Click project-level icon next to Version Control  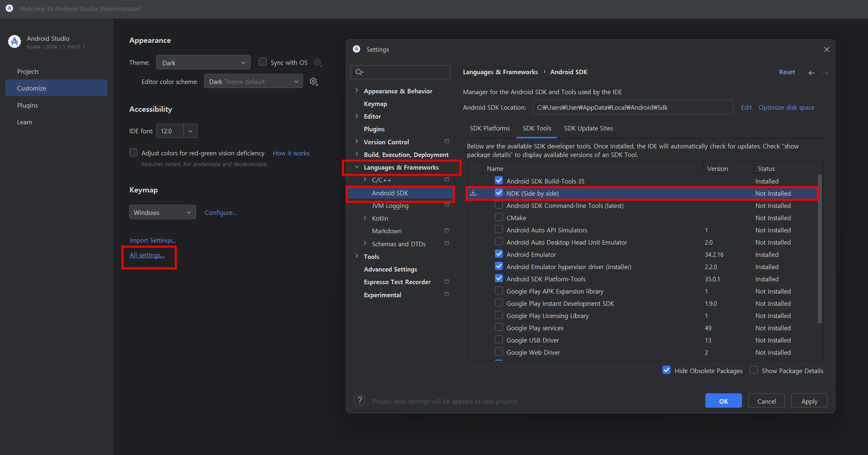click(447, 141)
